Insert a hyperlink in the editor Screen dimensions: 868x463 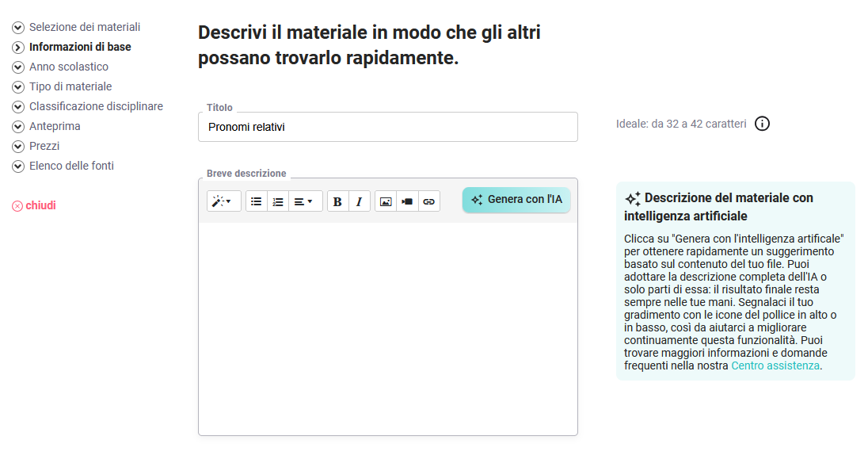coord(428,201)
